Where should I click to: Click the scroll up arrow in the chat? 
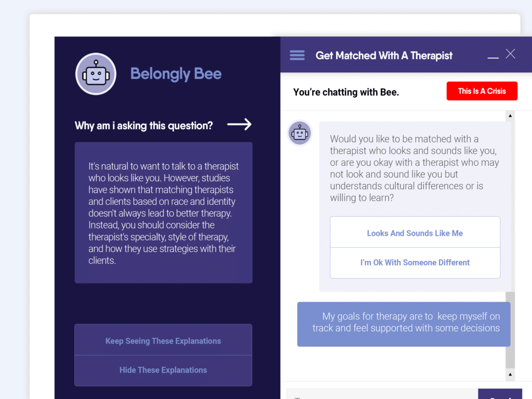[510, 116]
